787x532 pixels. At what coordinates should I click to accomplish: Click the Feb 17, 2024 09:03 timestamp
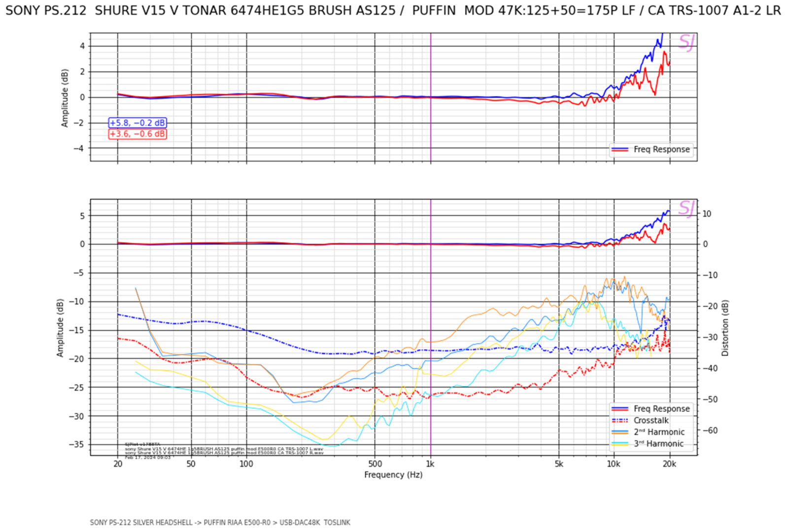tap(147, 458)
